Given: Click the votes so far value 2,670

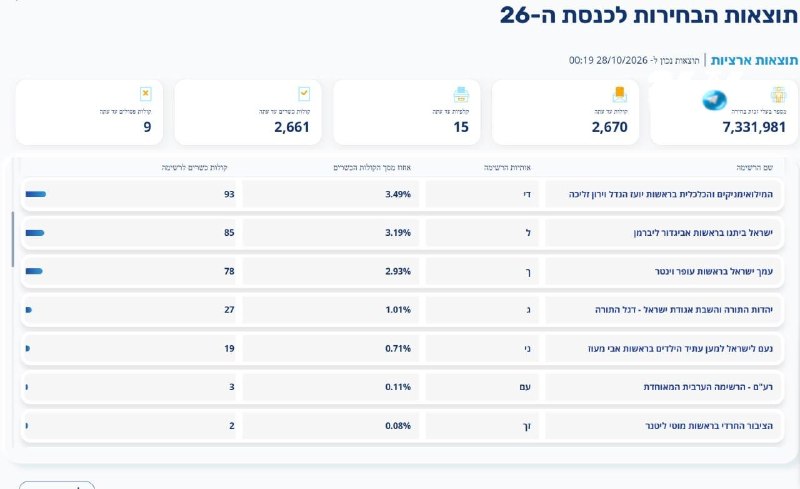Looking at the screenshot, I should tap(610, 127).
